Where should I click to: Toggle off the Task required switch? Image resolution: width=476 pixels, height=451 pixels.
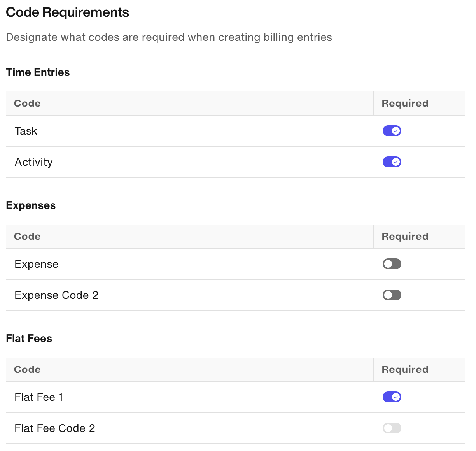(392, 131)
